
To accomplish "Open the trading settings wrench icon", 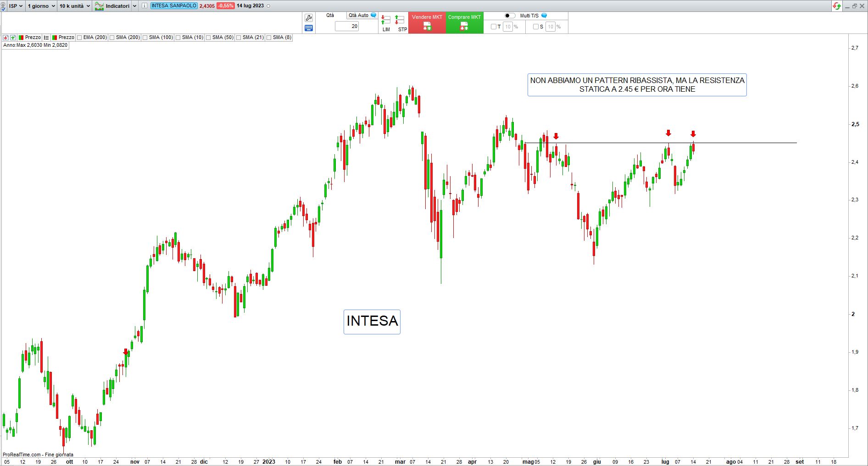I will (309, 18).
